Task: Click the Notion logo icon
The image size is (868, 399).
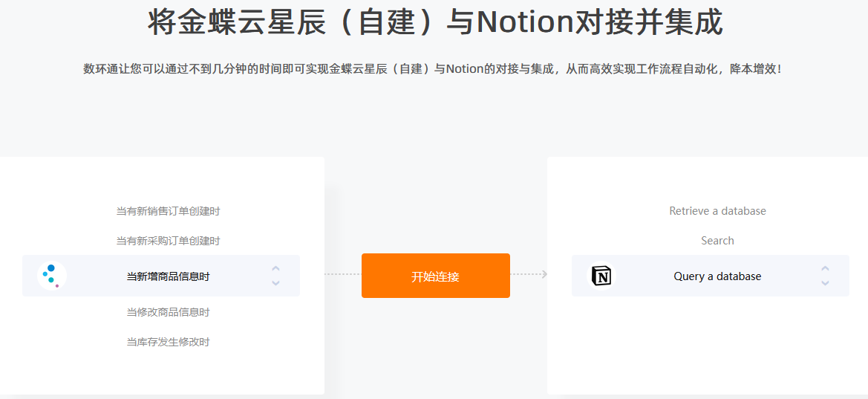Action: click(x=601, y=276)
